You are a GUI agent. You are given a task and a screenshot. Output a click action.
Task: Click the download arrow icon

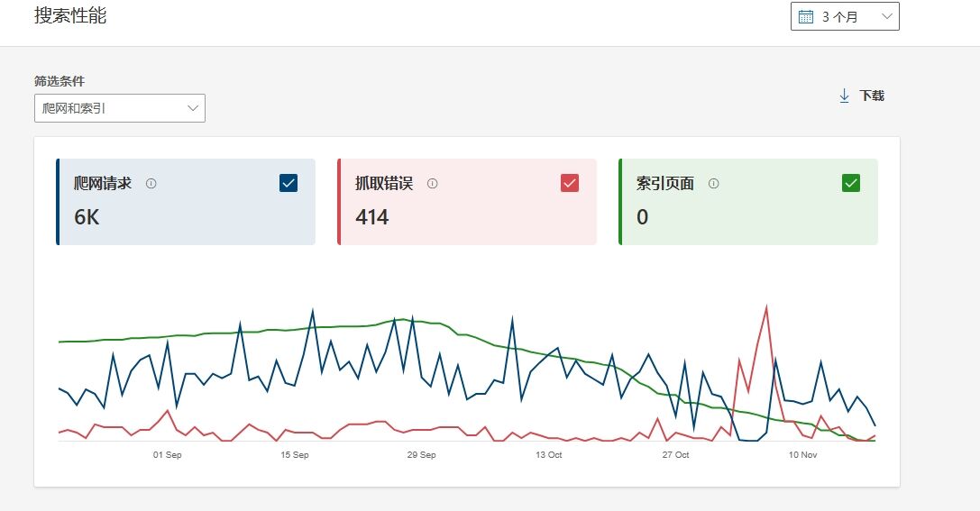pos(845,96)
